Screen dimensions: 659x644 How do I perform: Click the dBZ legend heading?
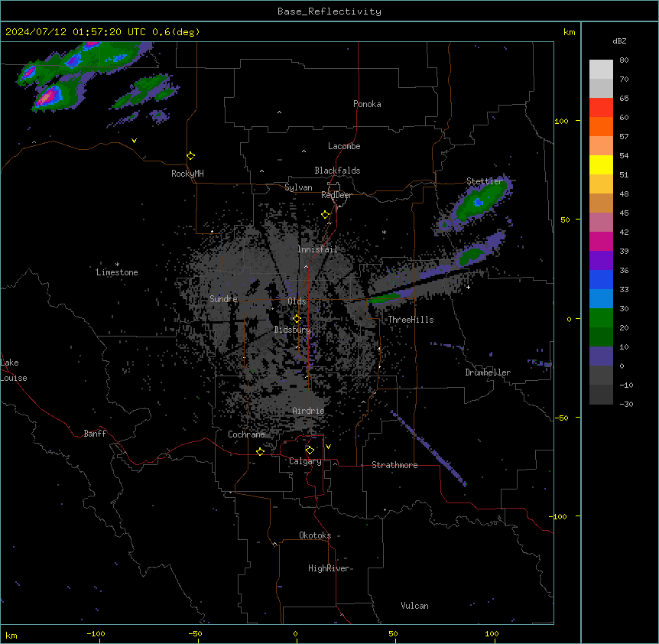619,41
